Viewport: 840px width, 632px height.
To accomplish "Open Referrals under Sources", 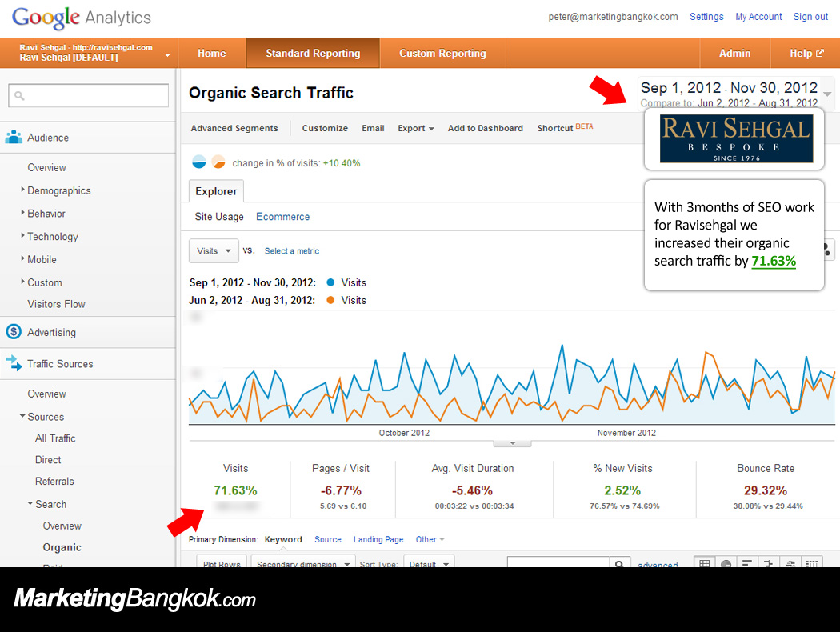I will [54, 481].
